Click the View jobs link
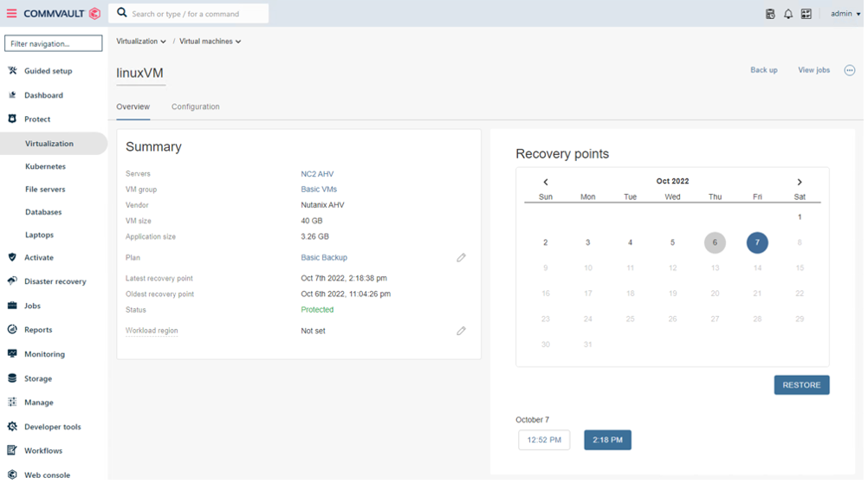 click(x=813, y=70)
